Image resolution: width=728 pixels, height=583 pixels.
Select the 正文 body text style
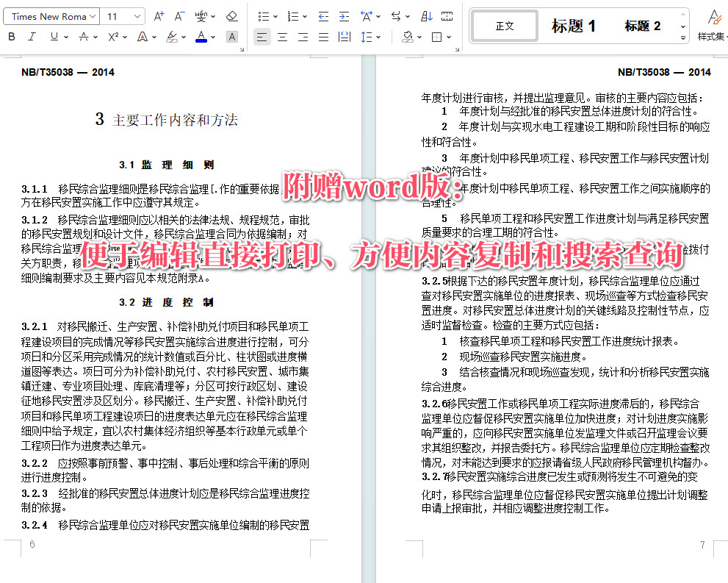504,25
